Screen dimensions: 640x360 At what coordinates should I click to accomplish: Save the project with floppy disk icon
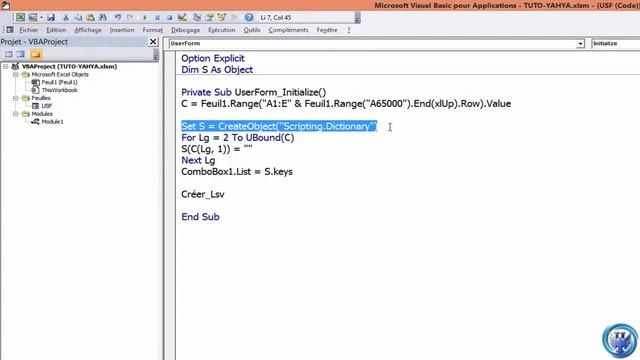pyautogui.click(x=51, y=18)
